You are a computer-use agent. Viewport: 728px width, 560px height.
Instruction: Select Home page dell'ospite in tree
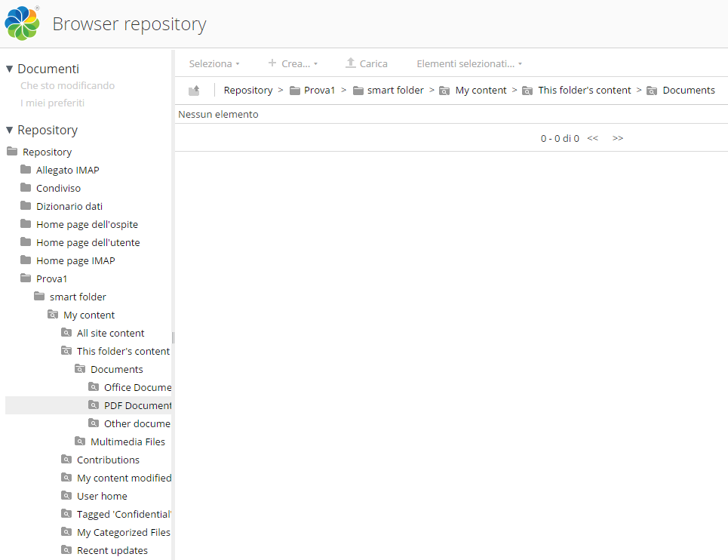[88, 224]
